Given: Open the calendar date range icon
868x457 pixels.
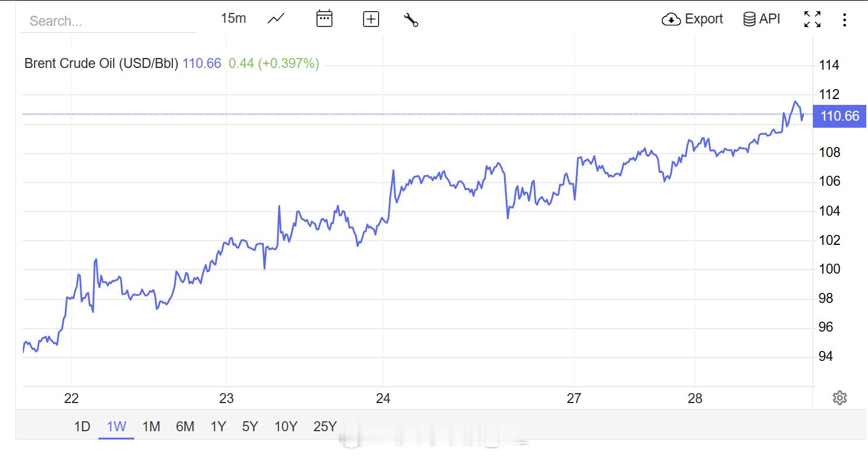Looking at the screenshot, I should coord(324,19).
